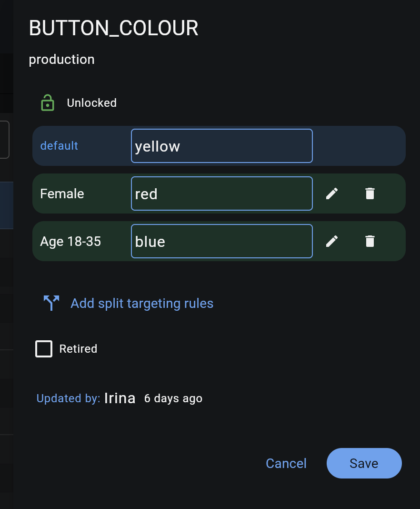The height and width of the screenshot is (509, 420).
Task: Click the pencil icon on the Female rule
Action: coord(332,193)
